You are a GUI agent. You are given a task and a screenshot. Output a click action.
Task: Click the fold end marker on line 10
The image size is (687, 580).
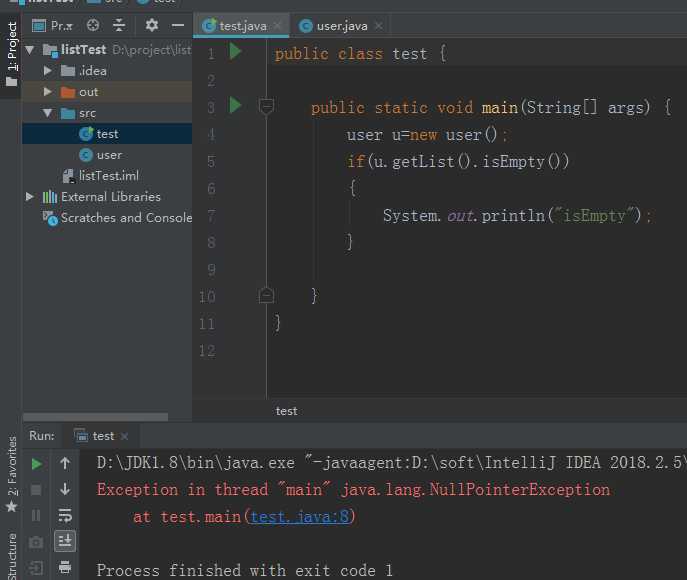[x=266, y=296]
